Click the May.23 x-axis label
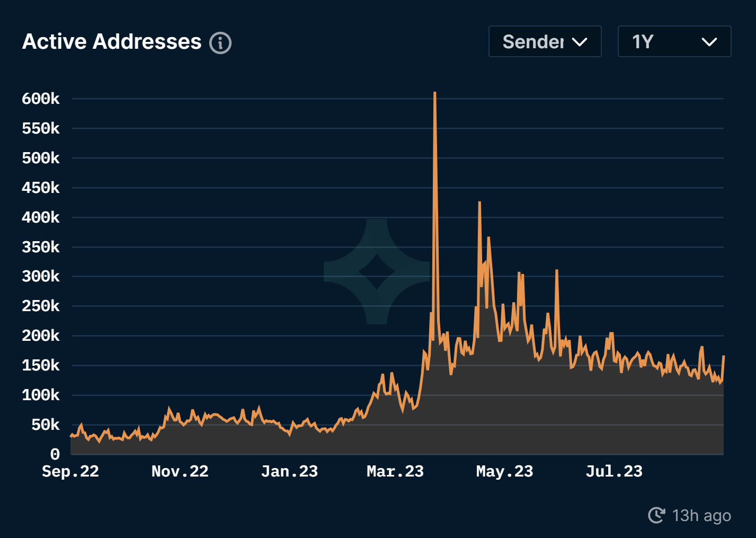The width and height of the screenshot is (756, 538). click(x=505, y=471)
